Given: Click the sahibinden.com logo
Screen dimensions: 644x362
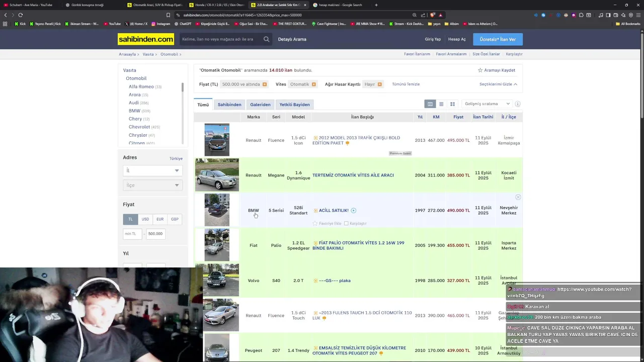Looking at the screenshot, I should coord(146,39).
